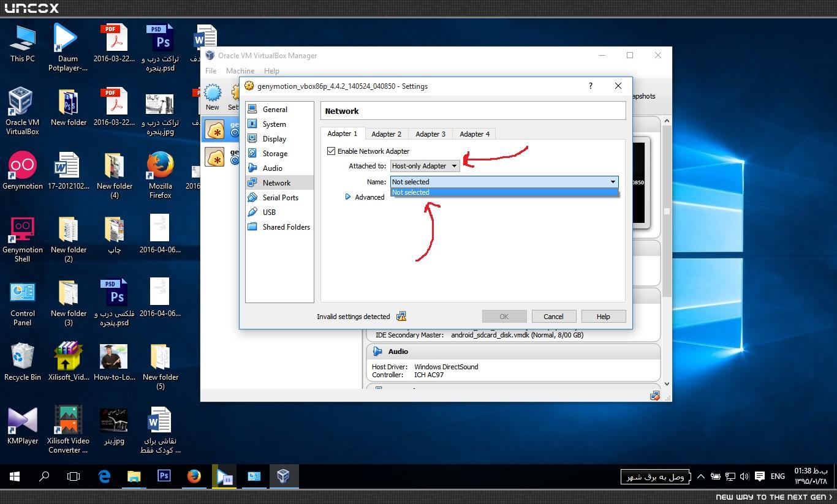The image size is (837, 504).
Task: Open the Display settings page
Action: [279, 139]
